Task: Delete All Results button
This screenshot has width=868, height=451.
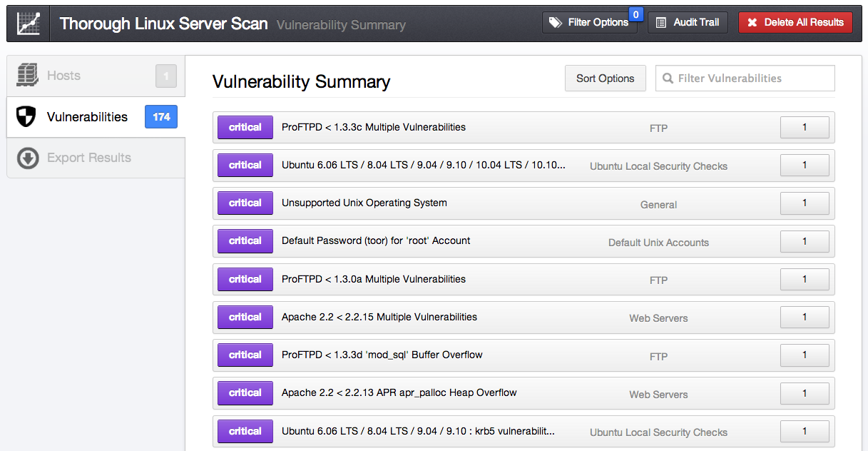Action: click(x=795, y=22)
